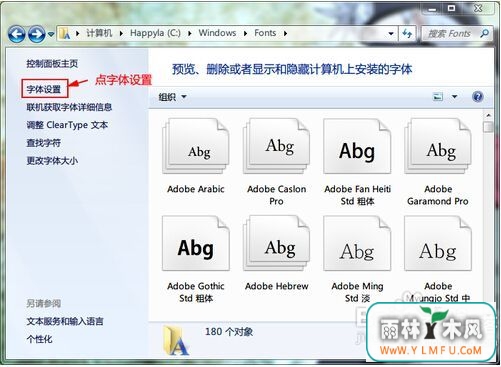Select the Adobe Caslon Pro font icon
The width and height of the screenshot is (501, 367).
[x=276, y=146]
